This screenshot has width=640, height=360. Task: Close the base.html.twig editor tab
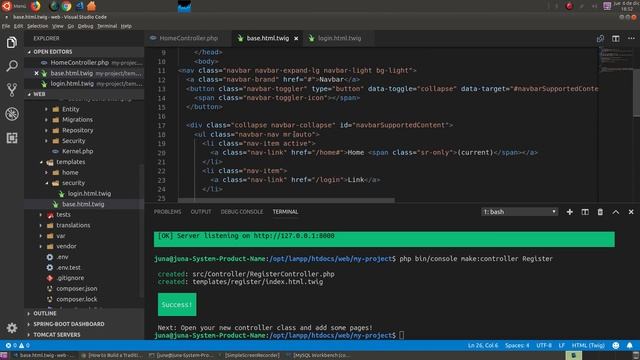click(x=296, y=38)
